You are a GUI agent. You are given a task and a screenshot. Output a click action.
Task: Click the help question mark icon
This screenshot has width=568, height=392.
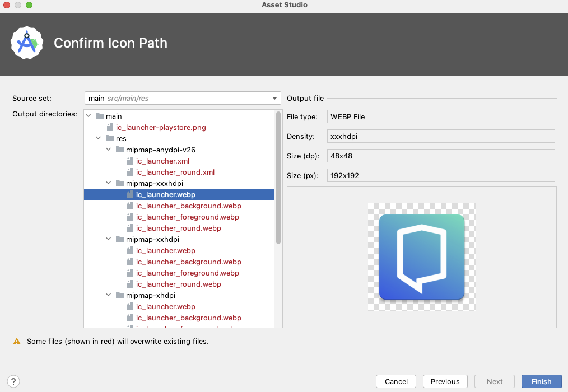14,381
